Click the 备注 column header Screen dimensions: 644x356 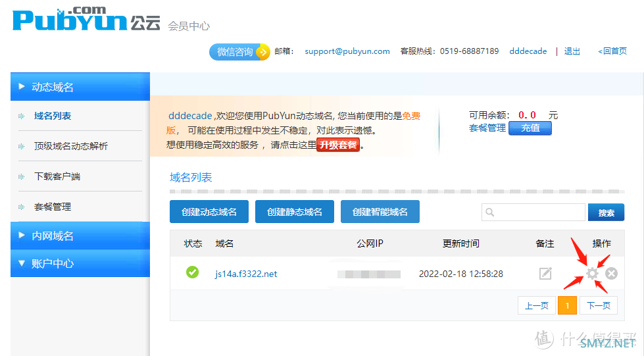click(545, 243)
